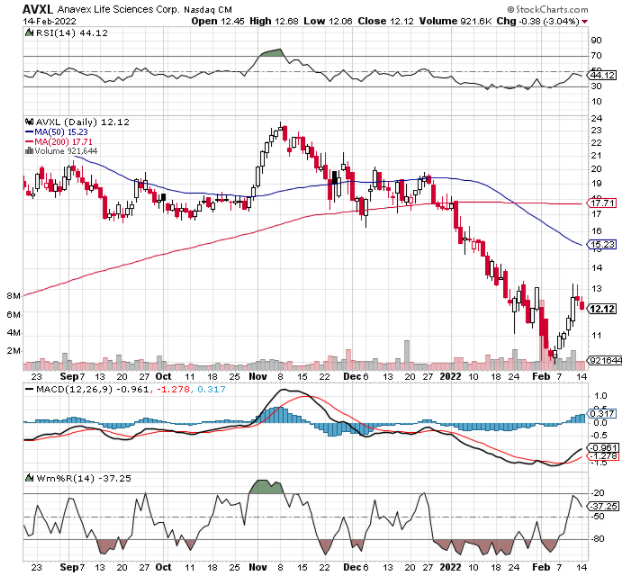Click the 8M volume scale label
Viewport: 629px width, 576px height.
[x=13, y=296]
